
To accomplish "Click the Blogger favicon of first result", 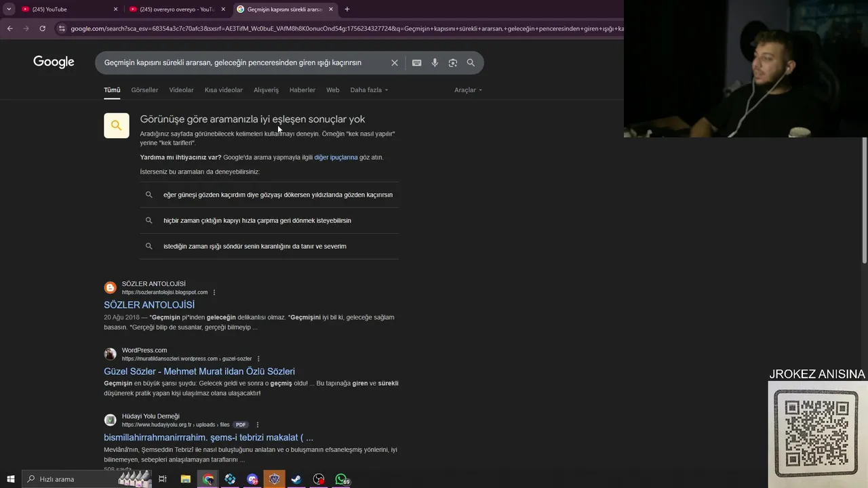I will (x=110, y=287).
